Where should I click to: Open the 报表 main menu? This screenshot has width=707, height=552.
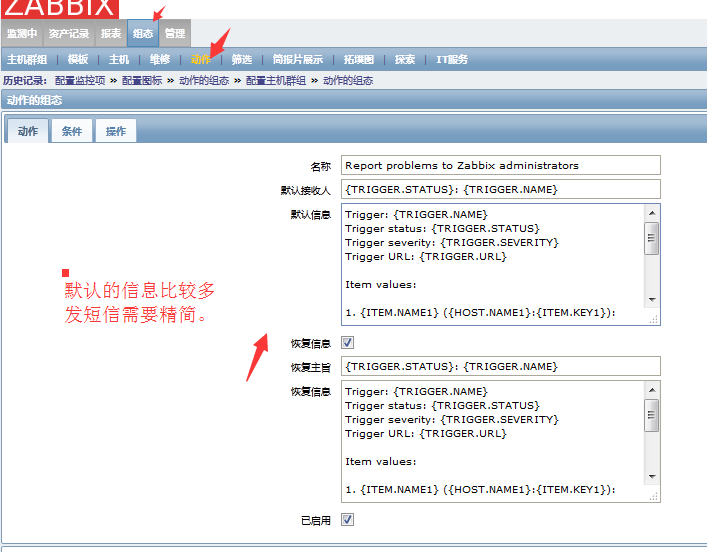tap(110, 33)
